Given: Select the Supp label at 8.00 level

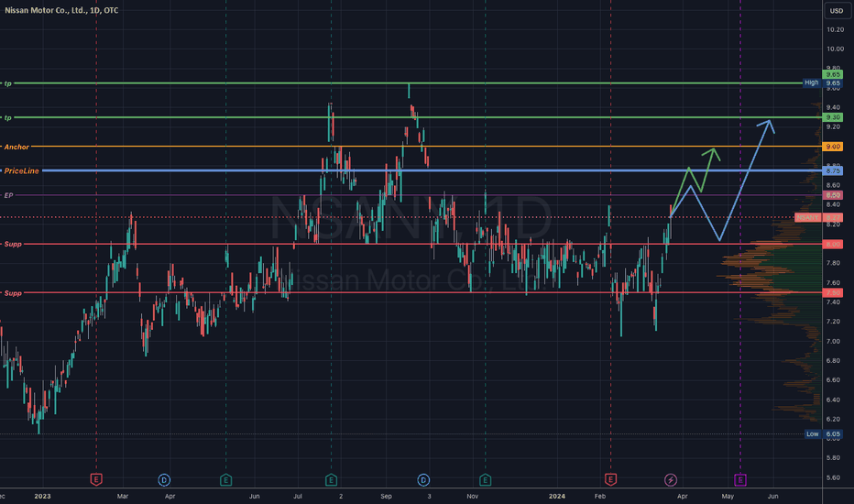Looking at the screenshot, I should pyautogui.click(x=13, y=244).
